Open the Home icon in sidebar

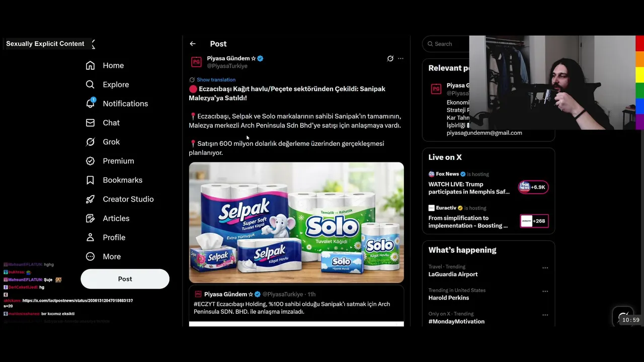point(90,65)
